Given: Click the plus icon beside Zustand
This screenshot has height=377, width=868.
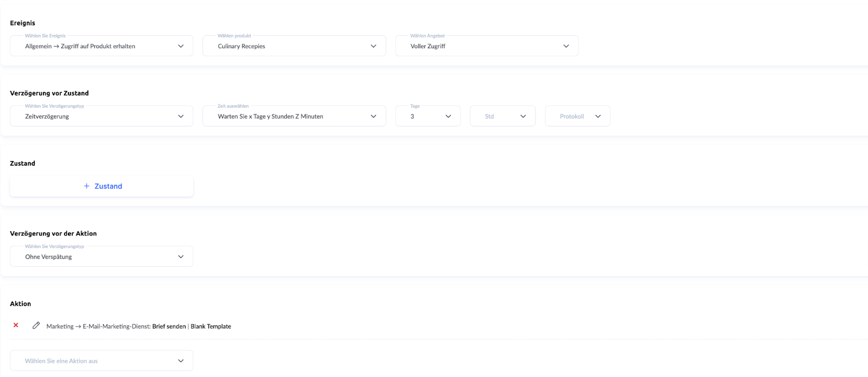Looking at the screenshot, I should pyautogui.click(x=86, y=186).
